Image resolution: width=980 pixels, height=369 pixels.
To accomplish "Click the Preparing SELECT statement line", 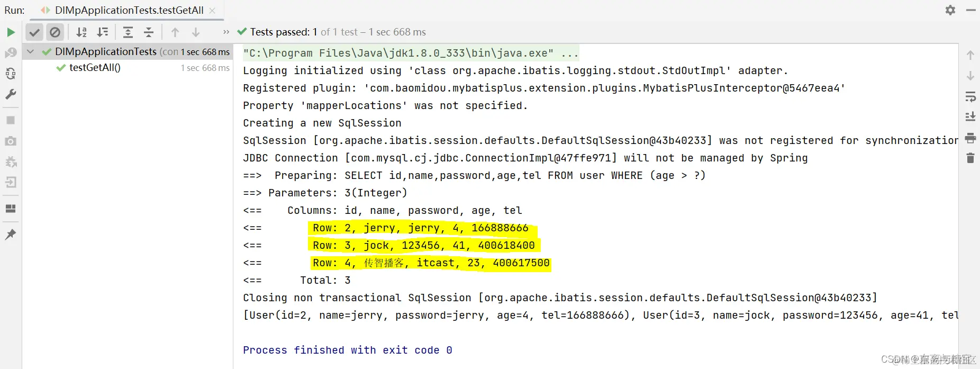I will click(474, 175).
